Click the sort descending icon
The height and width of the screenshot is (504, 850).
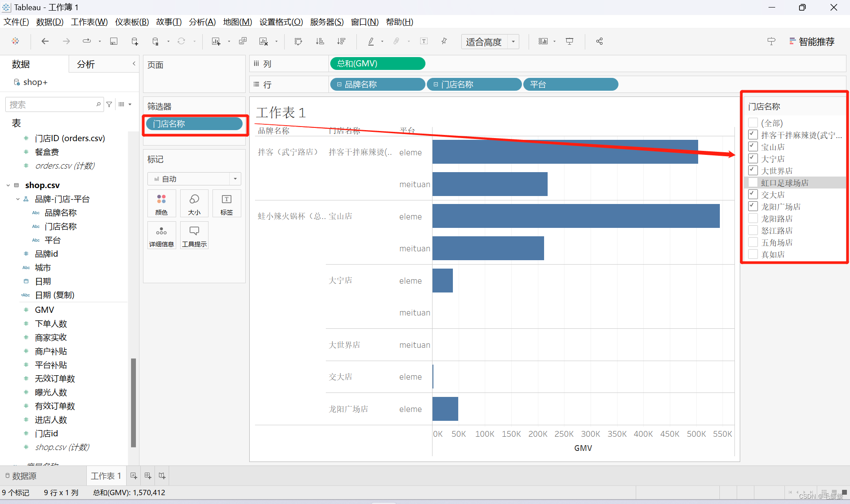point(341,41)
